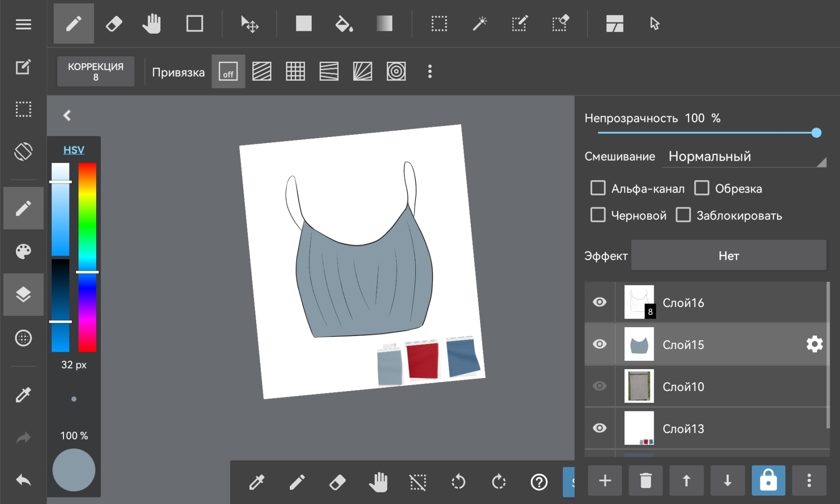Delete the selected layer with trash icon
The height and width of the screenshot is (504, 840).
[645, 480]
